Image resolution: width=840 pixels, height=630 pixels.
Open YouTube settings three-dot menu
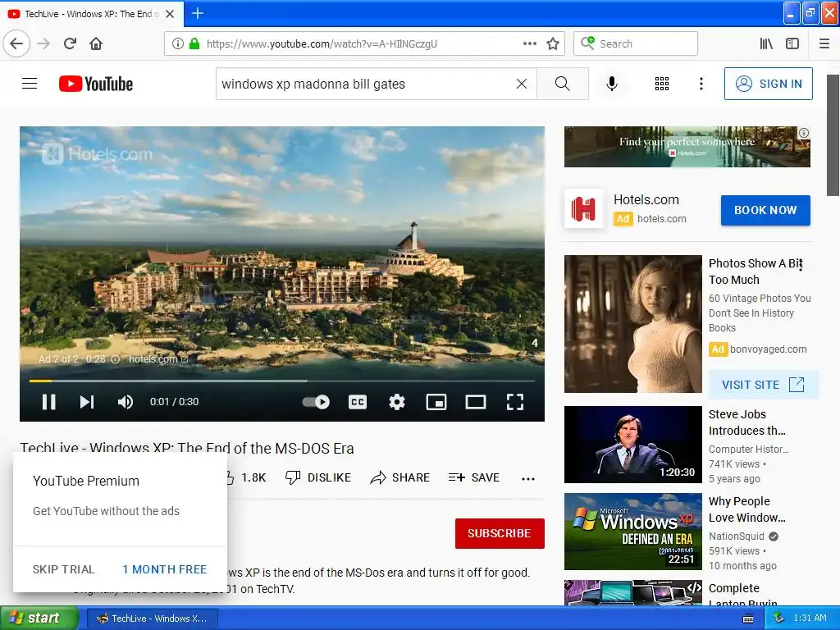[x=701, y=84]
